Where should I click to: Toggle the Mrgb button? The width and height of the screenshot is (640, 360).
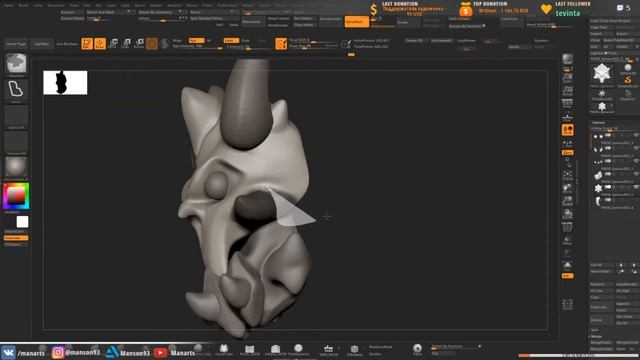tap(178, 40)
